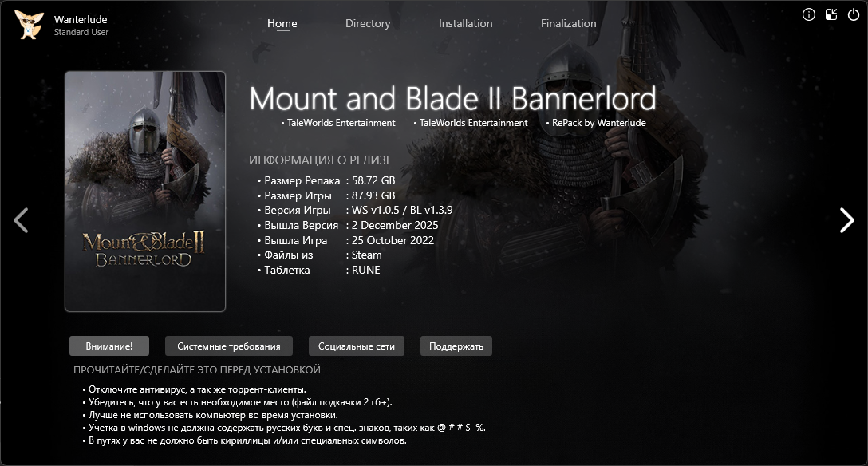This screenshot has width=868, height=466.
Task: Click the Standard User label
Action: coord(81,32)
